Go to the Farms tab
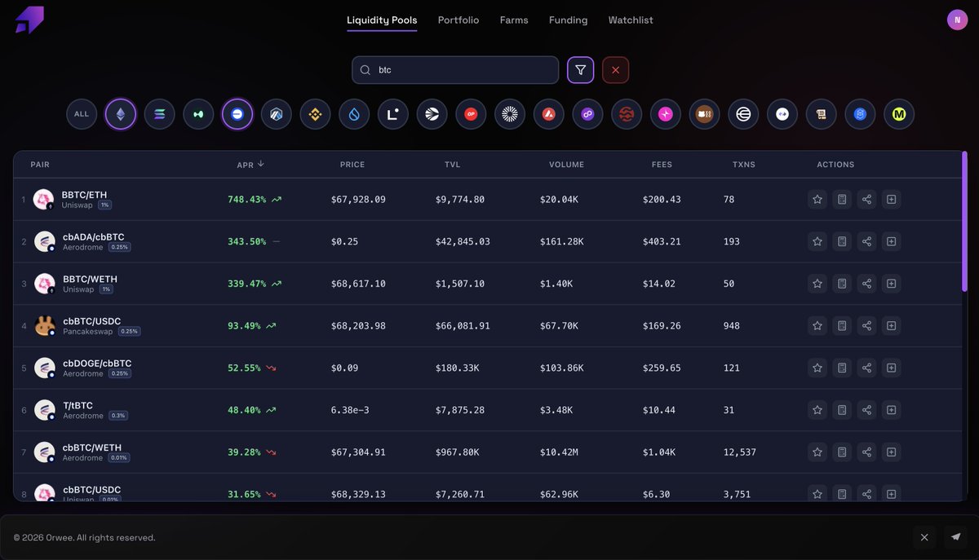 tap(514, 20)
